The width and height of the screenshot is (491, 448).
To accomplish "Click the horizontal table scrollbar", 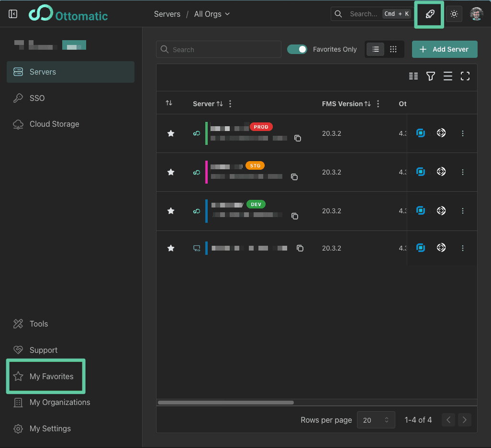I will [x=226, y=403].
